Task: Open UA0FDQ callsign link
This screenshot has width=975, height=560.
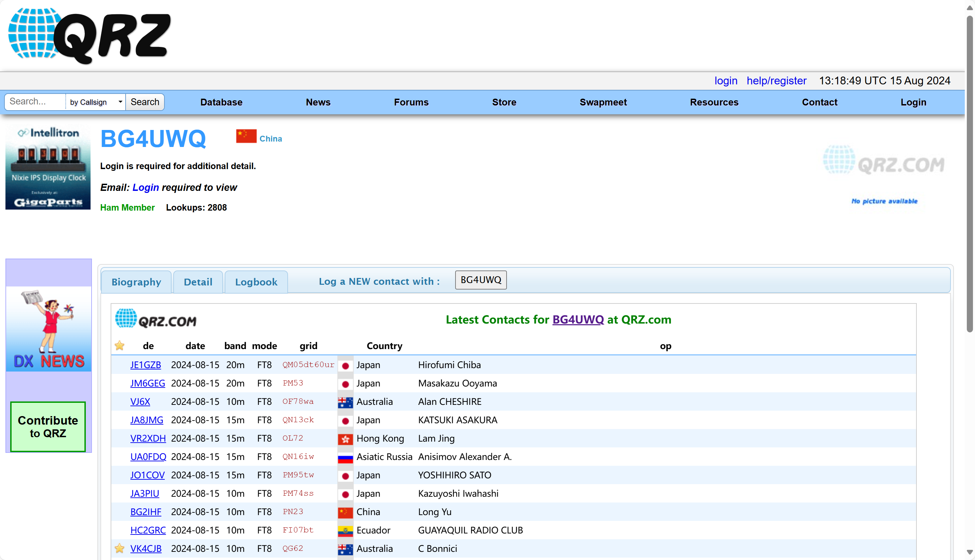Action: [148, 457]
